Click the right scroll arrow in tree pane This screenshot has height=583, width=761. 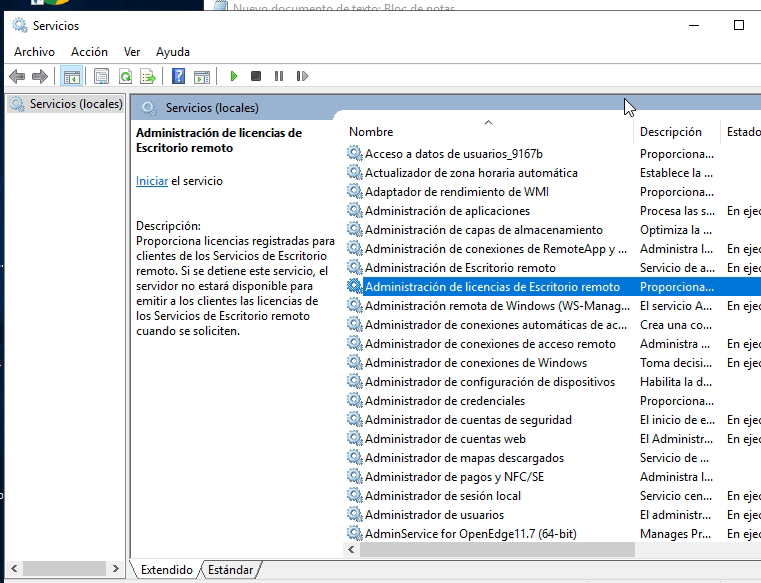point(116,568)
